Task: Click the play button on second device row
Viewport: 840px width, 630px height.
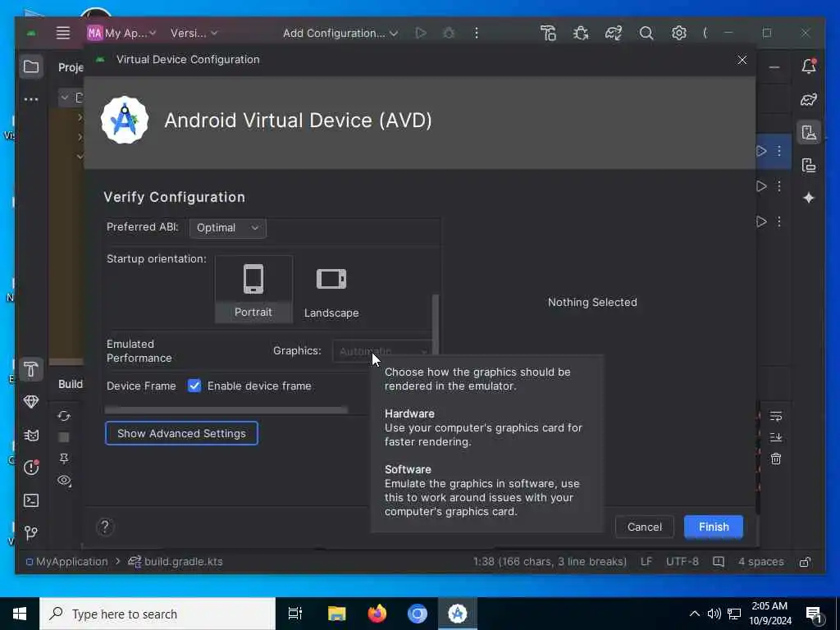Action: point(761,186)
